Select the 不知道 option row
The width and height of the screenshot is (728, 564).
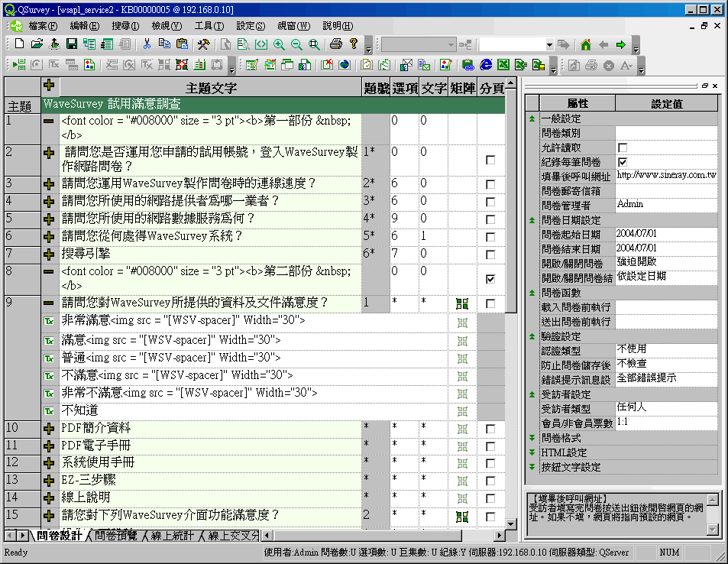click(x=254, y=410)
